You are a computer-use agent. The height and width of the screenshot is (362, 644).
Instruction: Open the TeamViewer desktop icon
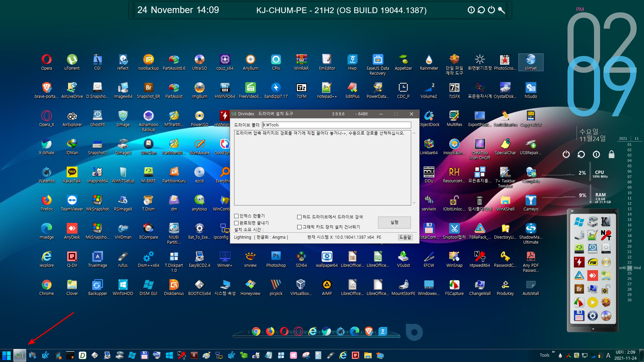click(x=72, y=203)
